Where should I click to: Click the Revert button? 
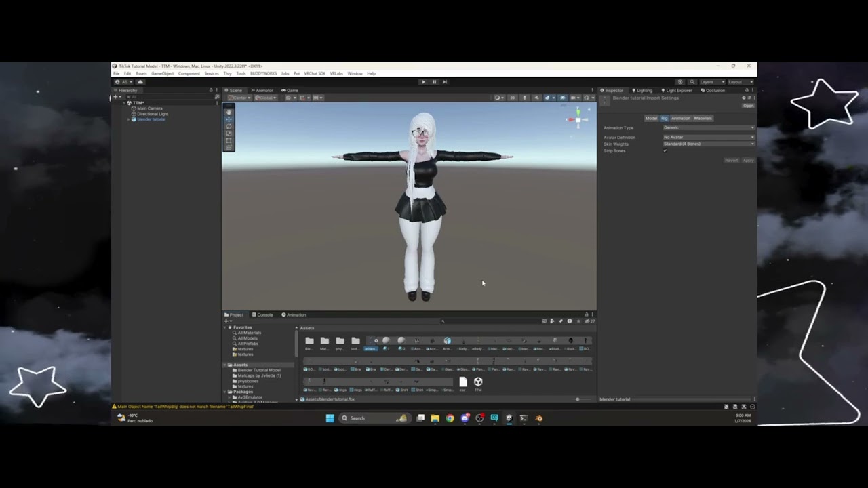(731, 160)
